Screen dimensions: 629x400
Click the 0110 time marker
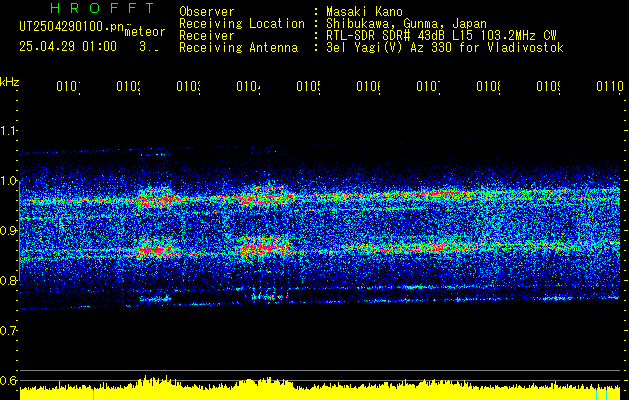coord(610,86)
